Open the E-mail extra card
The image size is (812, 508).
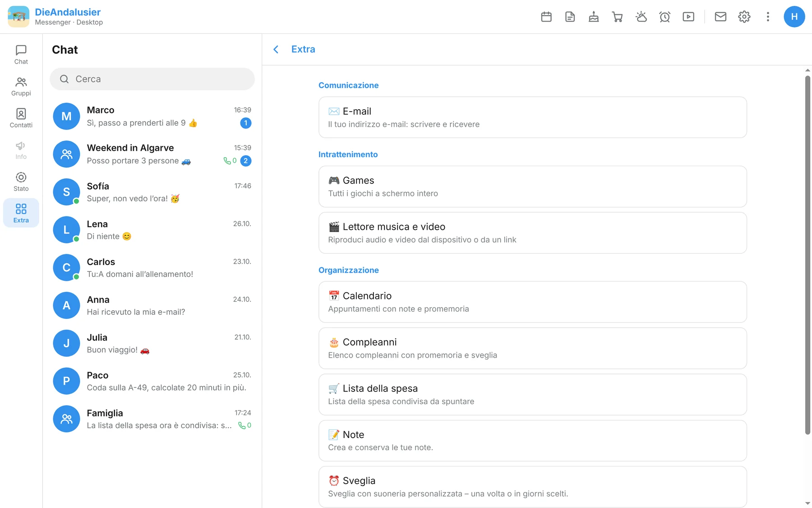pos(532,117)
